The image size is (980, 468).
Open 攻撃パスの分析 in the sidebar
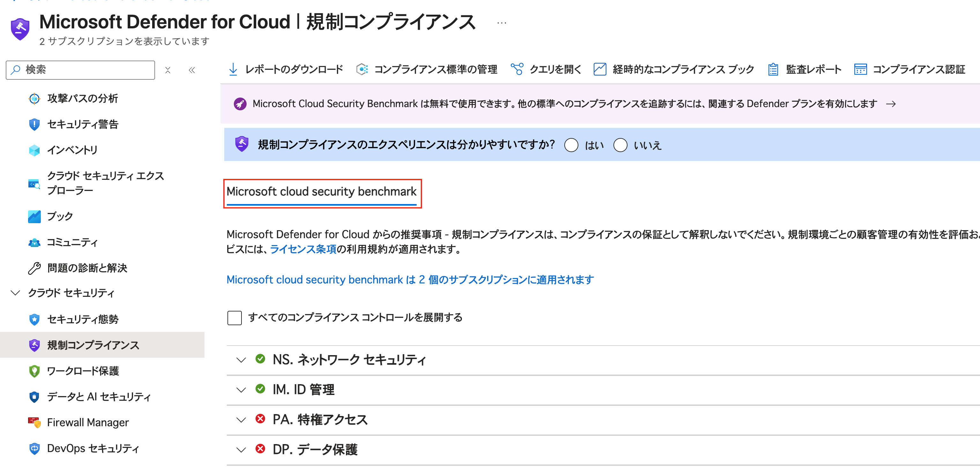pyautogui.click(x=82, y=99)
